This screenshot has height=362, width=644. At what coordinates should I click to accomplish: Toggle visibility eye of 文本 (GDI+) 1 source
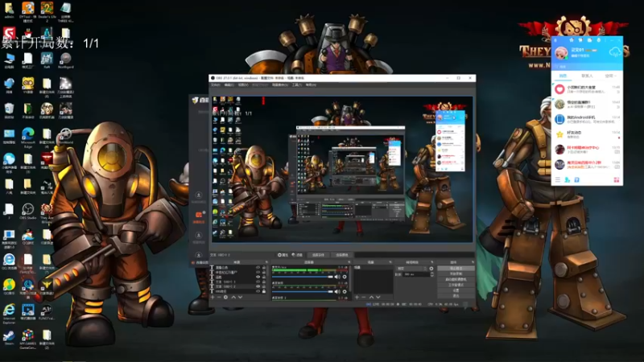[x=258, y=282]
